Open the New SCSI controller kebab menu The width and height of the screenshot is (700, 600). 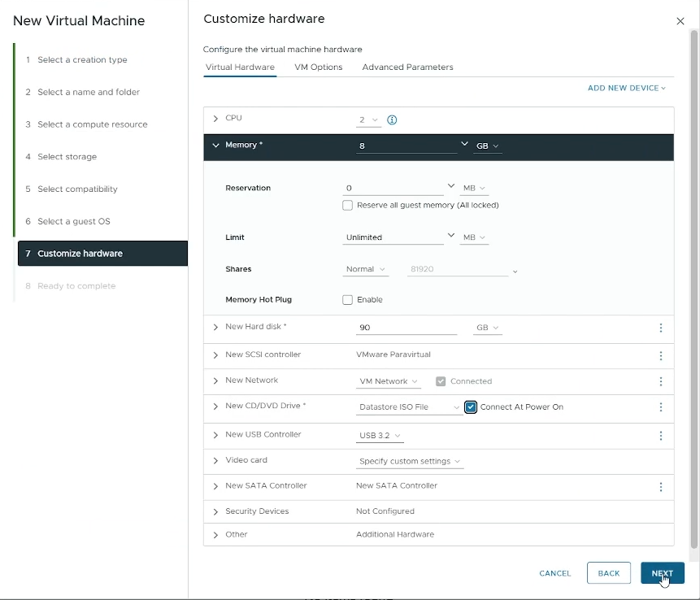pos(661,355)
